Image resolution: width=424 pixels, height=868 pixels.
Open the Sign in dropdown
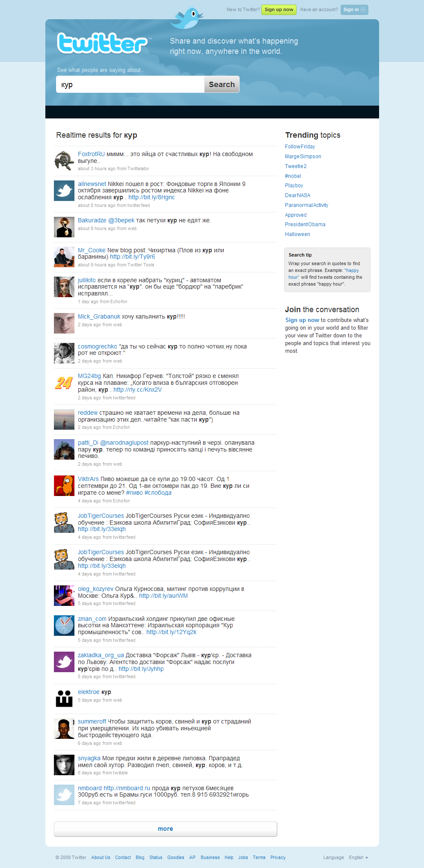(x=354, y=9)
